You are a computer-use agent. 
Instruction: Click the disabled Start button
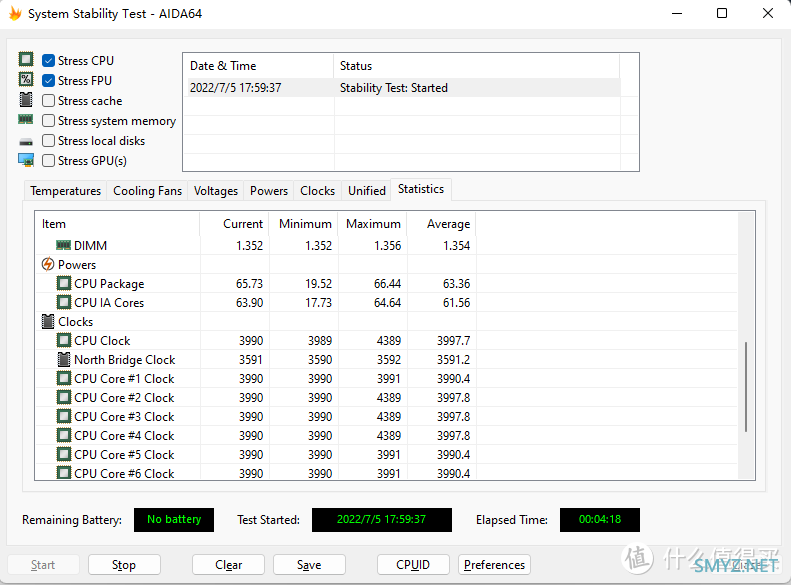tap(43, 564)
